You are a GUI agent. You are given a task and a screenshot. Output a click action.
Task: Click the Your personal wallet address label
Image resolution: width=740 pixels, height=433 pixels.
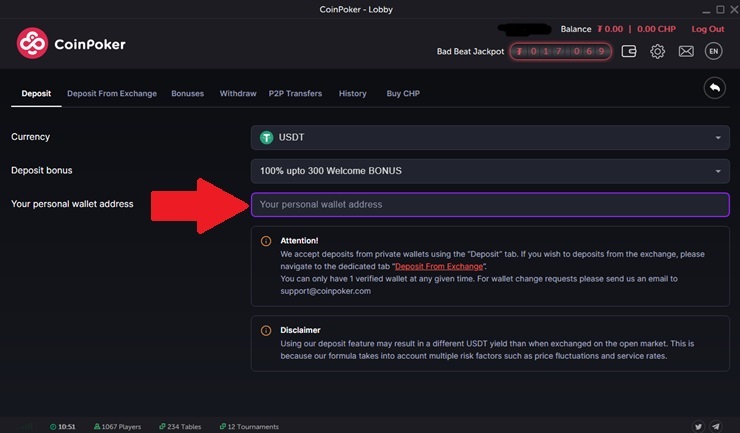click(72, 204)
